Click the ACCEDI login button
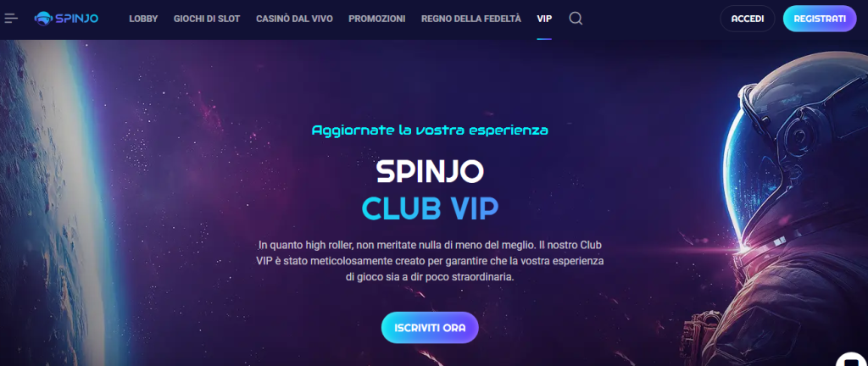 tap(748, 19)
